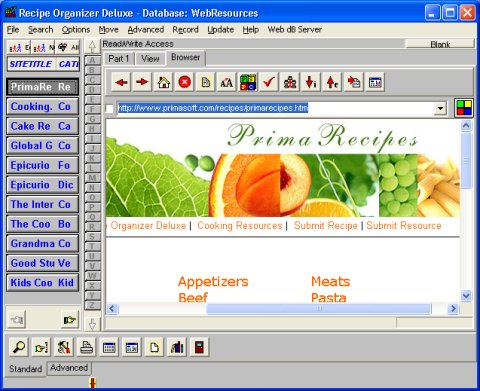480x391 pixels.
Task: Select the 'Global G Co' record
Action: pos(42,146)
